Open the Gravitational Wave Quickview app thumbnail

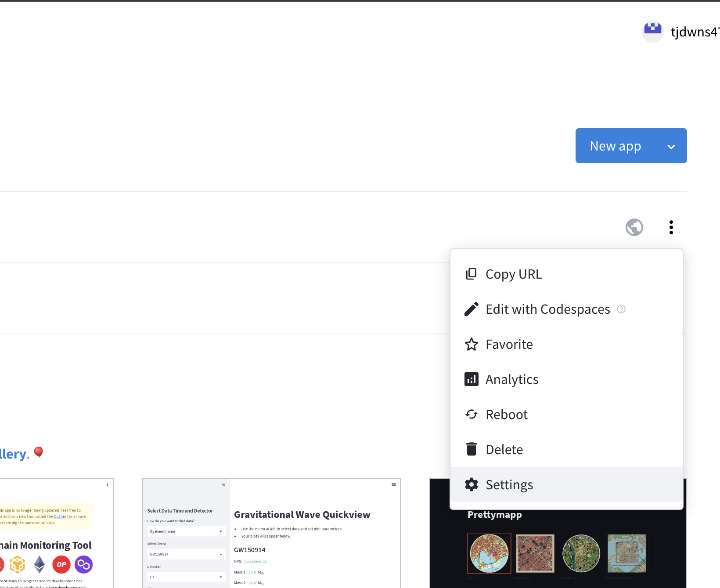271,533
